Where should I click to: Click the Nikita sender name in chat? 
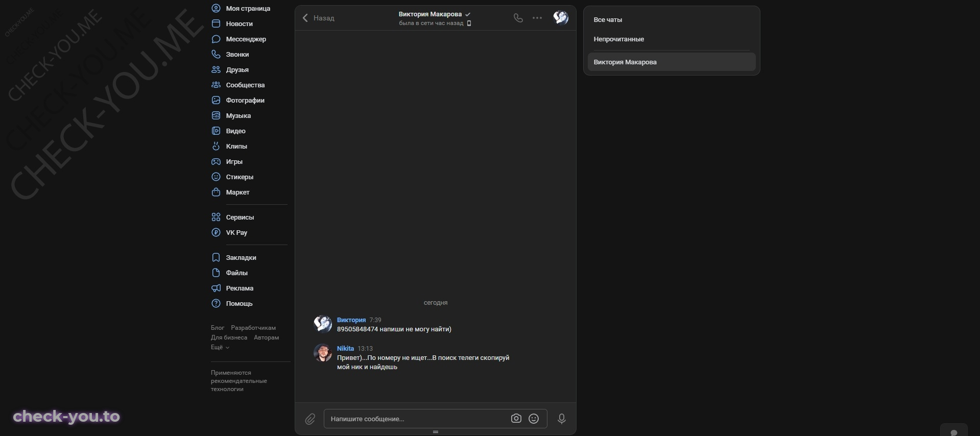(345, 349)
